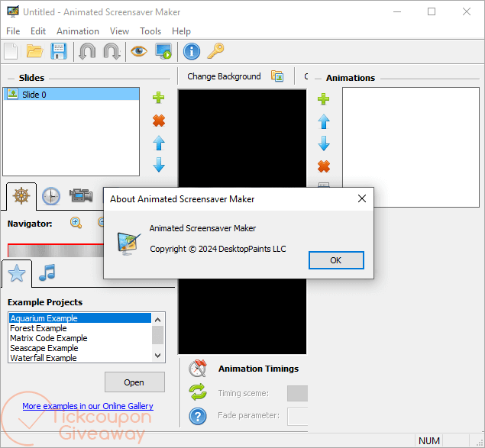Viewport: 485px width, 448px height.
Task: Delete slide with orange X icon
Action: 159,121
